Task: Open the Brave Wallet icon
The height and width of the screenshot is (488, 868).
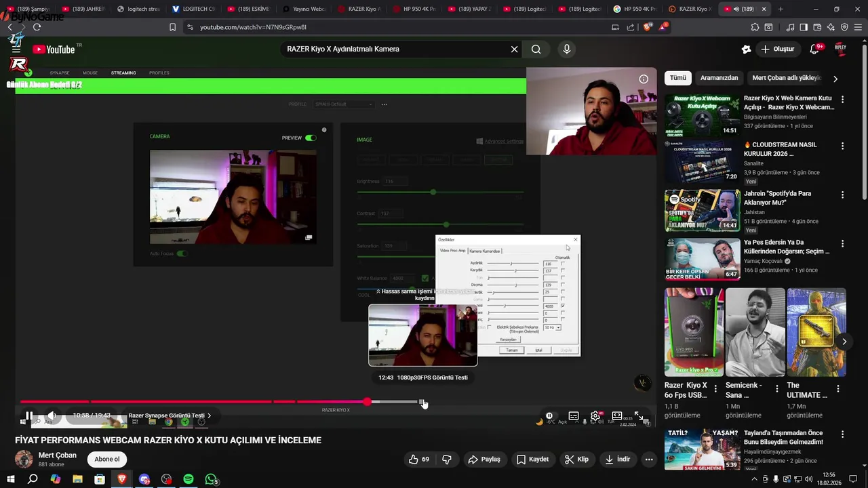Action: click(x=817, y=27)
